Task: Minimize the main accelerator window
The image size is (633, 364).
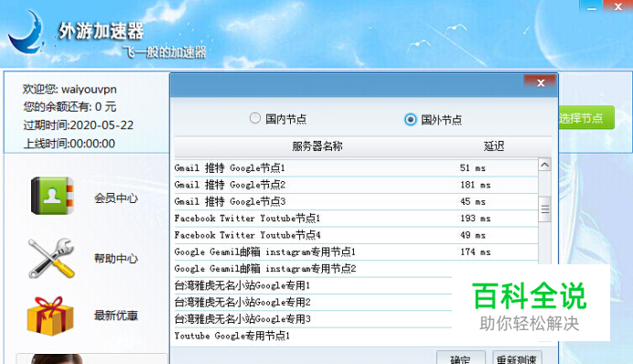Action: pos(592,6)
